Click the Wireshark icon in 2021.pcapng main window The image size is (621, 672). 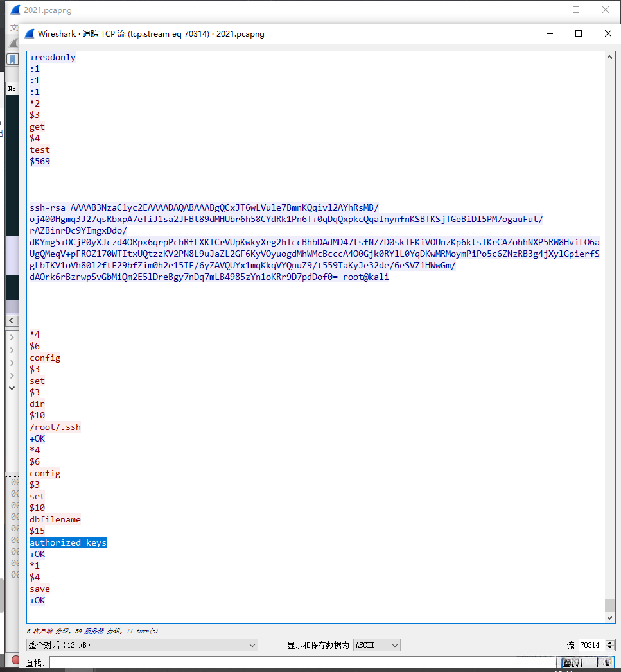(15, 10)
